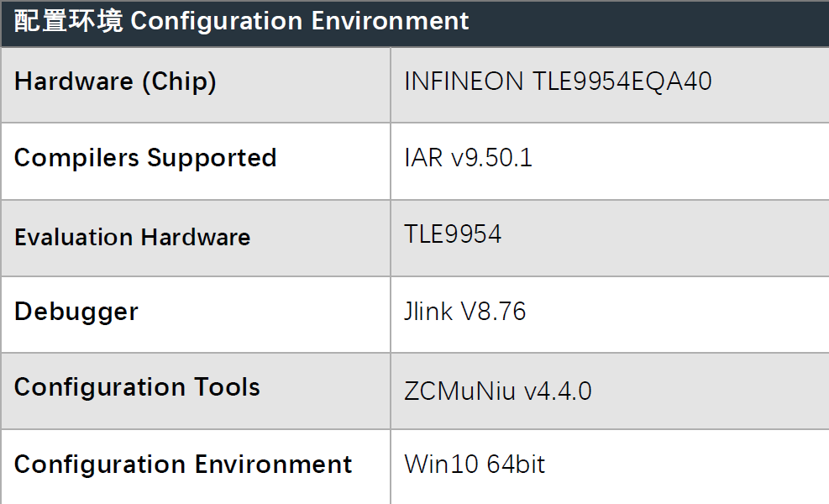Select the 'Compilers Supported' label cell
This screenshot has height=504, width=829.
click(x=145, y=159)
